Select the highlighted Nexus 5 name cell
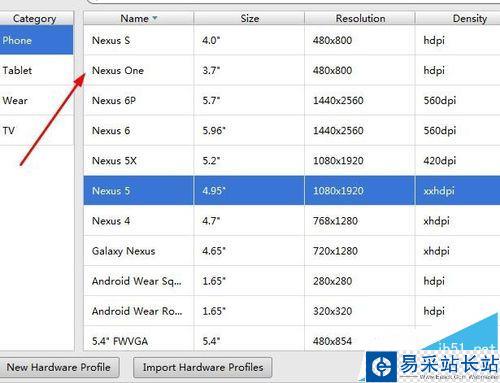The width and height of the screenshot is (500, 383). click(x=138, y=191)
